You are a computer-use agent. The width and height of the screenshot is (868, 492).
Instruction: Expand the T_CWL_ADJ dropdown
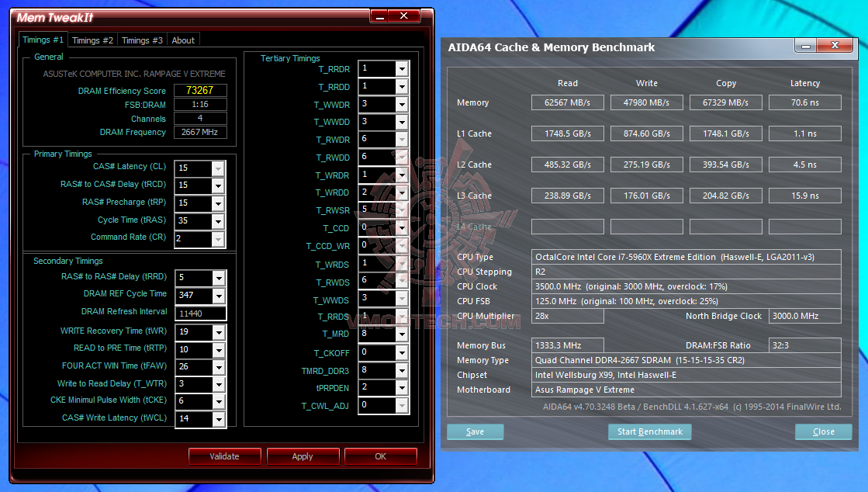point(402,406)
